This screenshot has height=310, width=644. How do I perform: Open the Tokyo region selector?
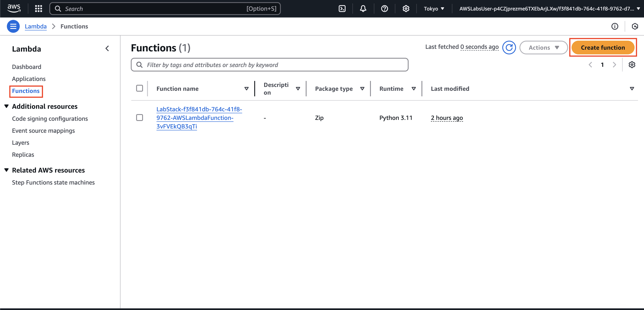[x=434, y=9]
